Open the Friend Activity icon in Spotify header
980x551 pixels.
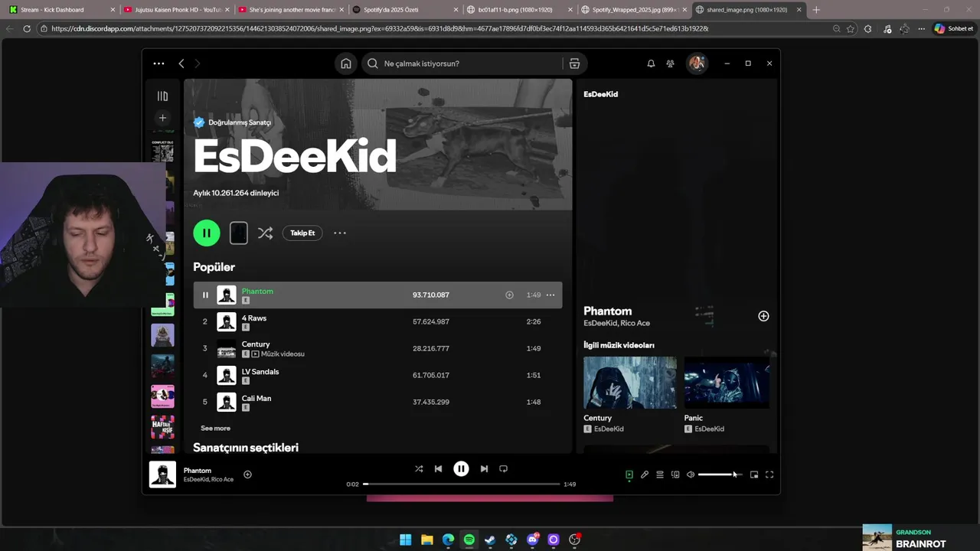tap(670, 64)
